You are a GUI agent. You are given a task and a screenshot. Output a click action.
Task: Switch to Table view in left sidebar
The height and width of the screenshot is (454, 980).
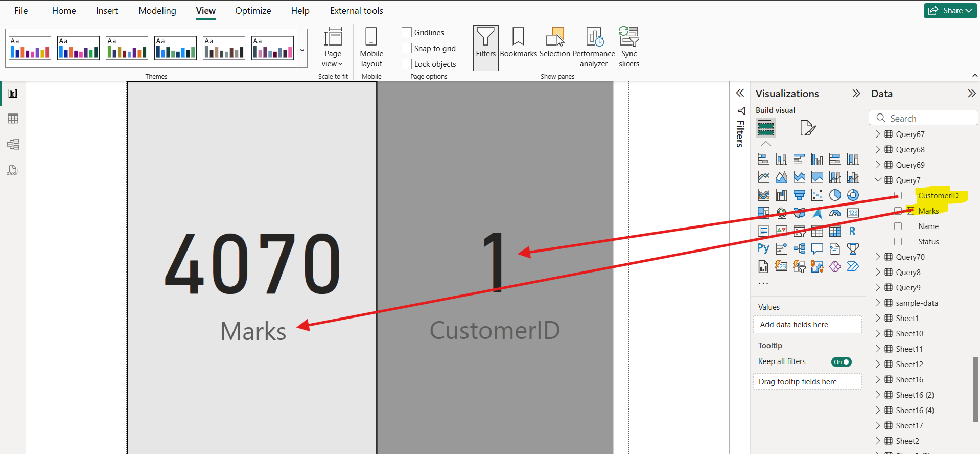tap(13, 119)
